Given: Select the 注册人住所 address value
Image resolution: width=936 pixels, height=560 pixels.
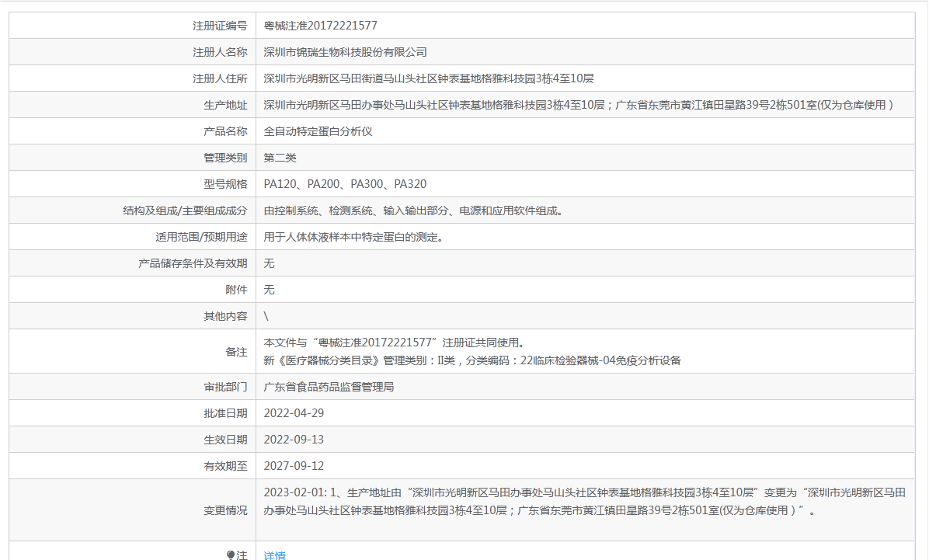Looking at the screenshot, I should coord(429,78).
